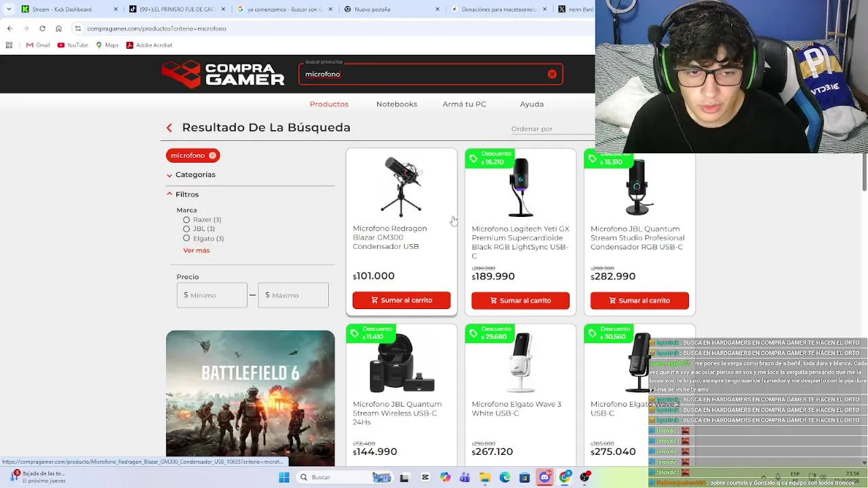The width and height of the screenshot is (868, 488).
Task: Open Copilot from taskbar
Action: (445, 477)
